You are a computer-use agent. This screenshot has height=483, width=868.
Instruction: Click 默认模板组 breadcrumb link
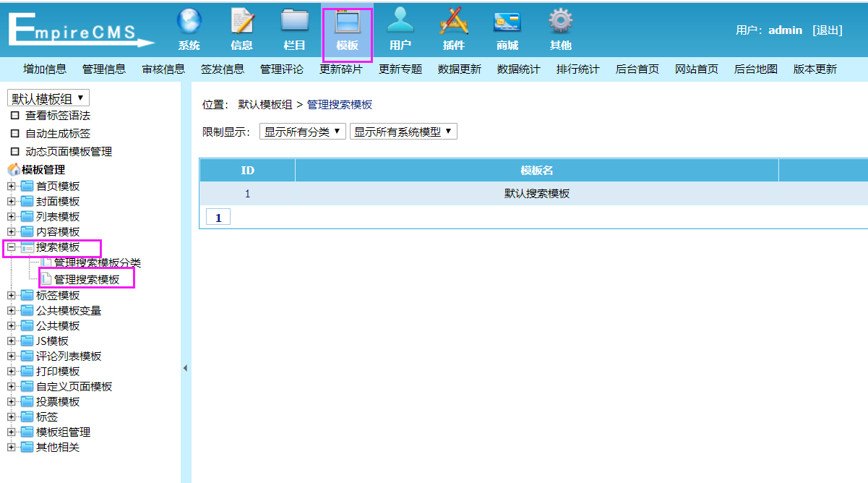pyautogui.click(x=265, y=104)
